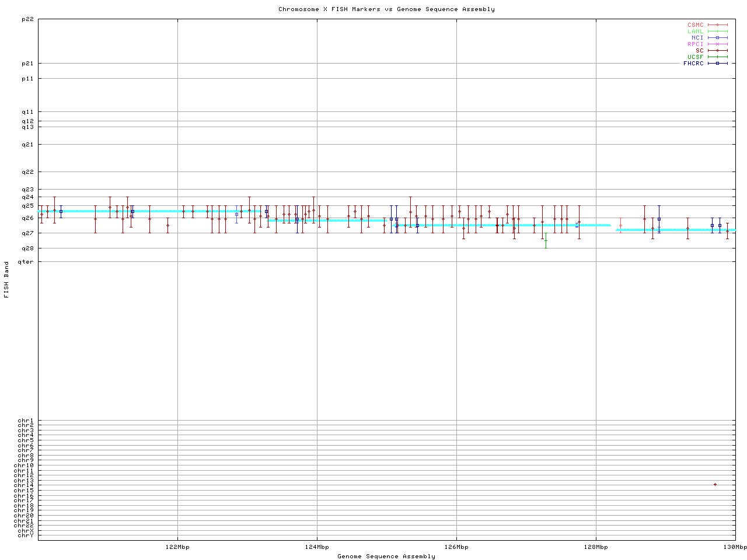Click the q21 band label
The image size is (747, 560).
(27, 145)
